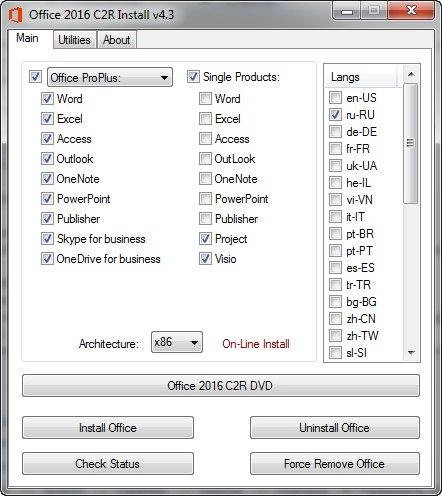This screenshot has height=496, width=442.
Task: Enable the sl-SI language
Action: pyautogui.click(x=335, y=352)
